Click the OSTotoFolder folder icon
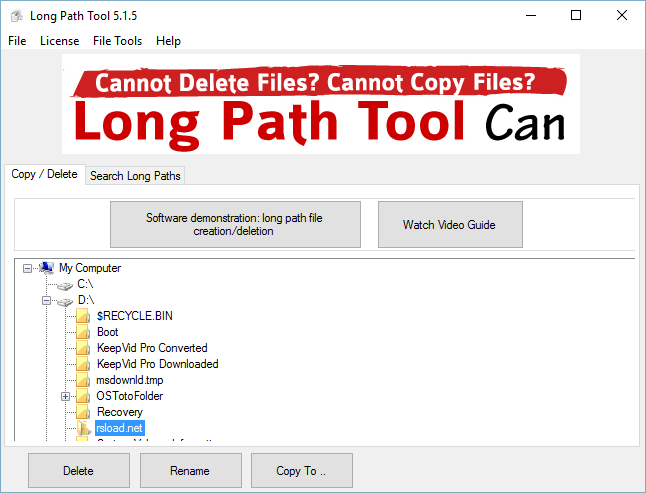 coord(83,396)
